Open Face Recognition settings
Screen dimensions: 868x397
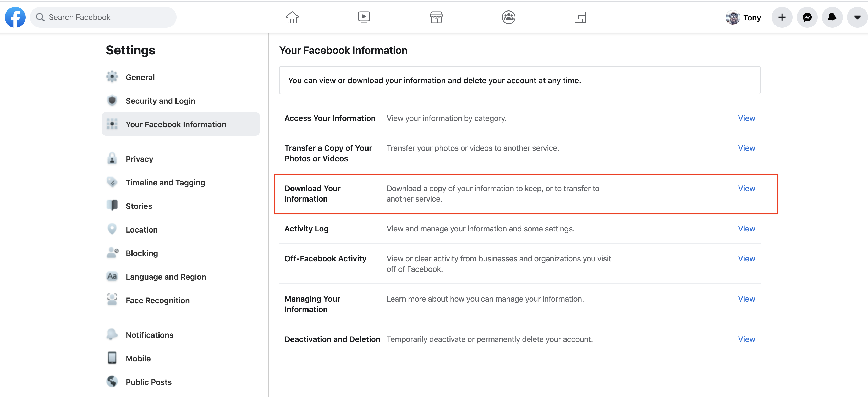157,300
